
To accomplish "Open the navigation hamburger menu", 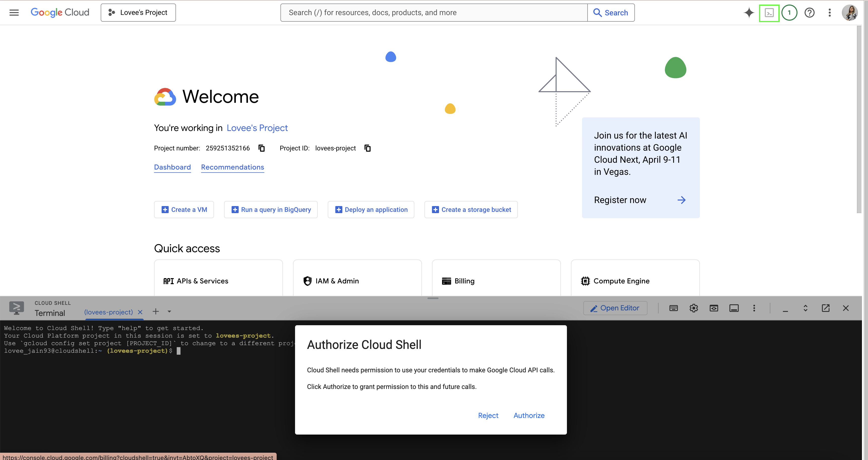I will (14, 13).
